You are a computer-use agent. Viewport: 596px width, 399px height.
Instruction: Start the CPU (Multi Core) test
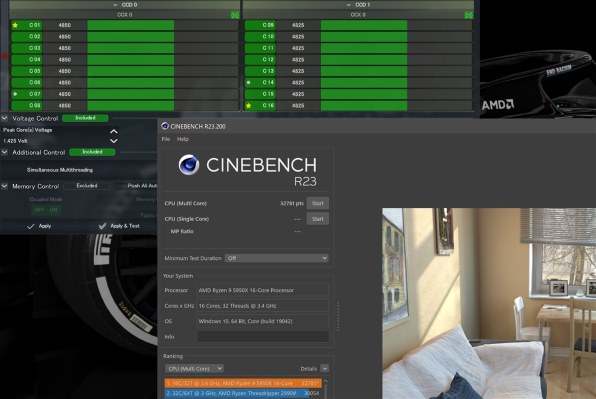click(318, 203)
